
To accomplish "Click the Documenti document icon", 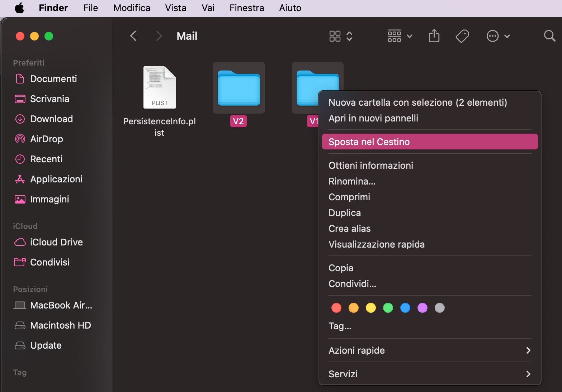I will coord(20,79).
